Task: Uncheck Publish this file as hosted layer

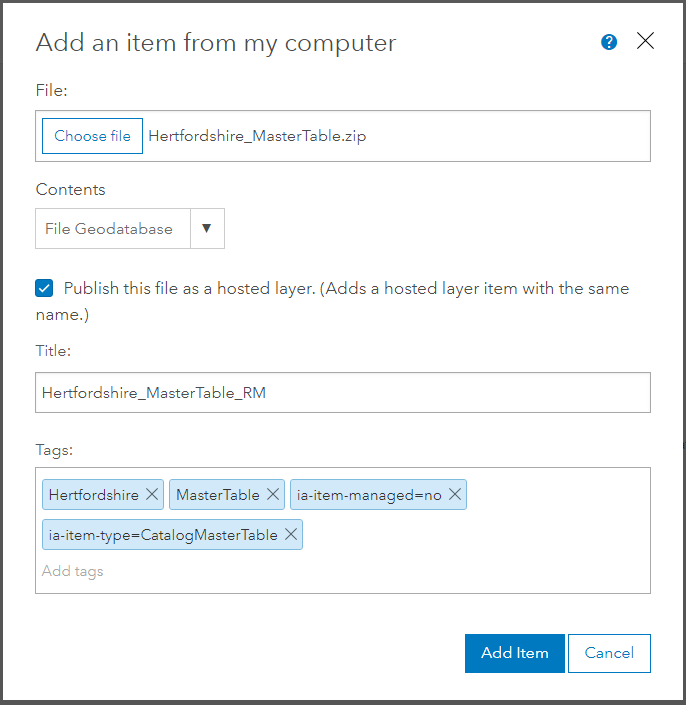Action: (x=44, y=288)
